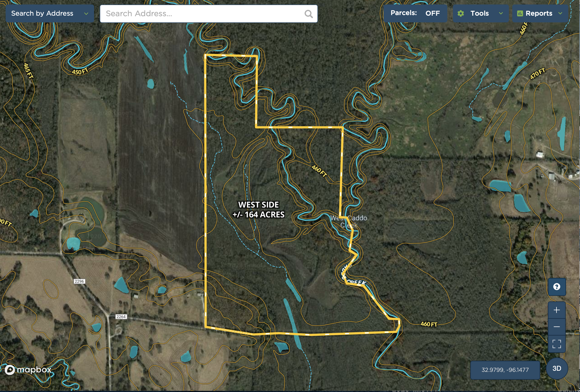
Task: Click the Tools gear icon
Action: (x=461, y=13)
